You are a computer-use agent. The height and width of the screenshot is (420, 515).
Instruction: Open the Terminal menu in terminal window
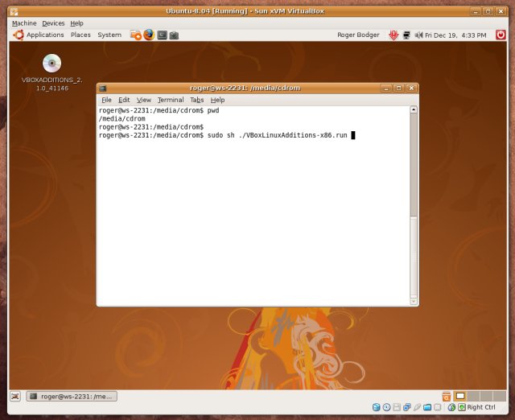click(x=171, y=100)
